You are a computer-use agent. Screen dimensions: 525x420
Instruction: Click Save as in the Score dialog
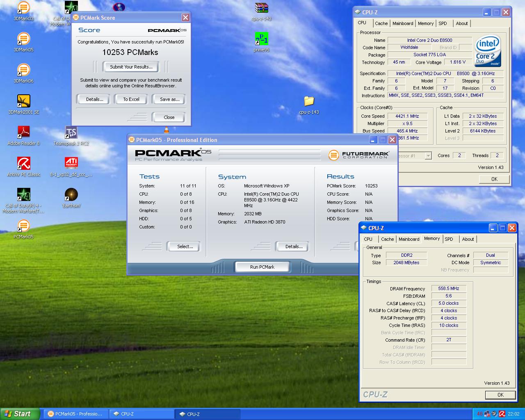(169, 99)
